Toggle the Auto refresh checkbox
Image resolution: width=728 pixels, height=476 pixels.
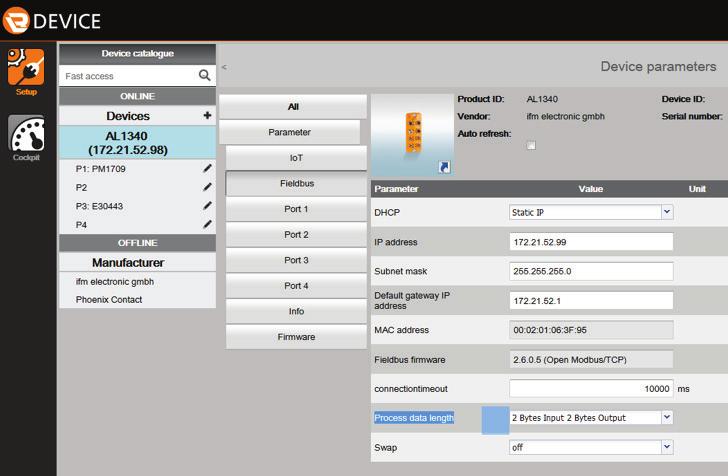531,145
